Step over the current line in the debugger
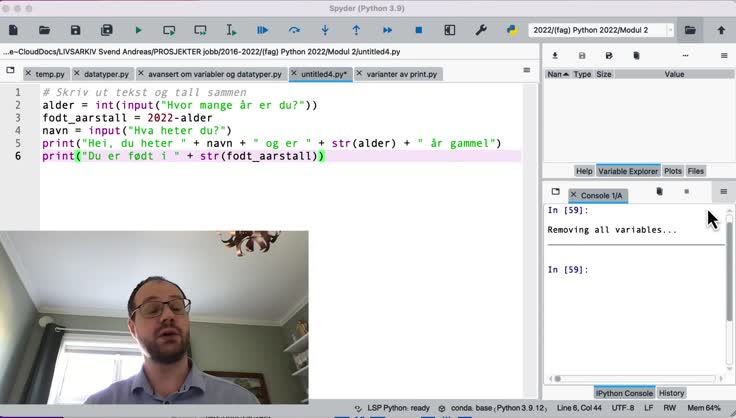Viewport: 736px width, 418px height. (294, 30)
